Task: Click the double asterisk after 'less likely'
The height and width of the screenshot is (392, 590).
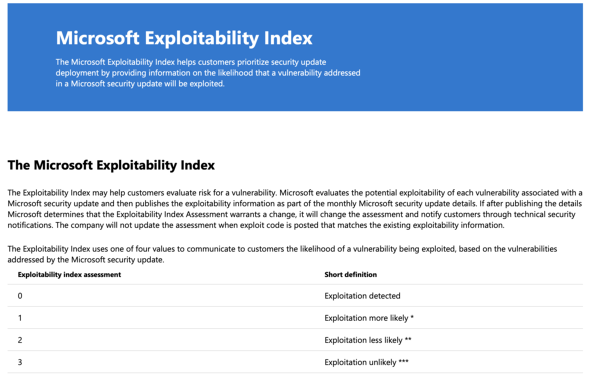Action: tap(408, 339)
